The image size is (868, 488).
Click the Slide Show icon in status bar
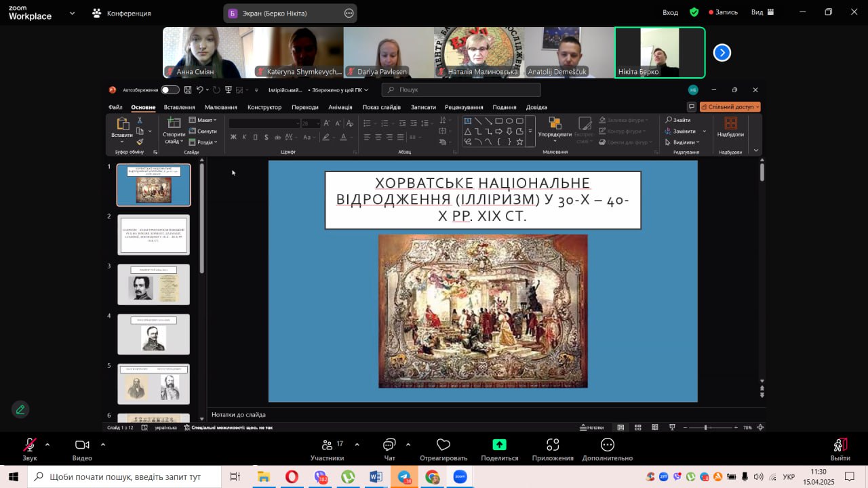(x=672, y=428)
